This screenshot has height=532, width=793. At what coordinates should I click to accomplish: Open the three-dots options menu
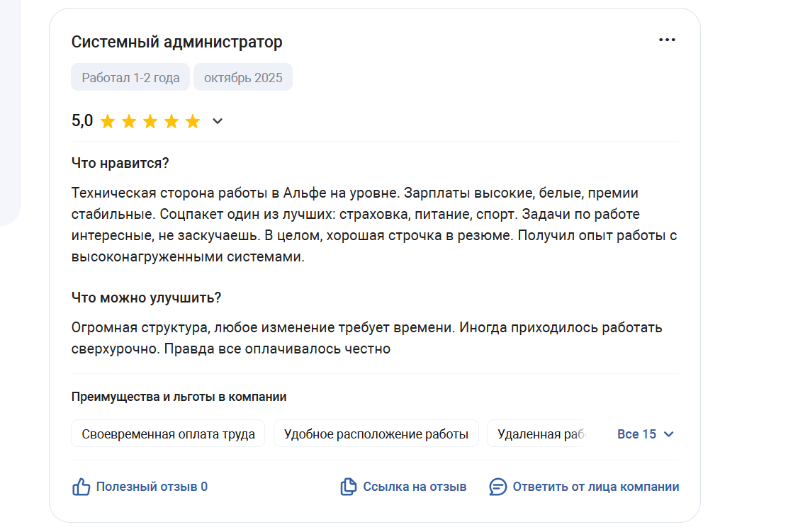click(667, 40)
